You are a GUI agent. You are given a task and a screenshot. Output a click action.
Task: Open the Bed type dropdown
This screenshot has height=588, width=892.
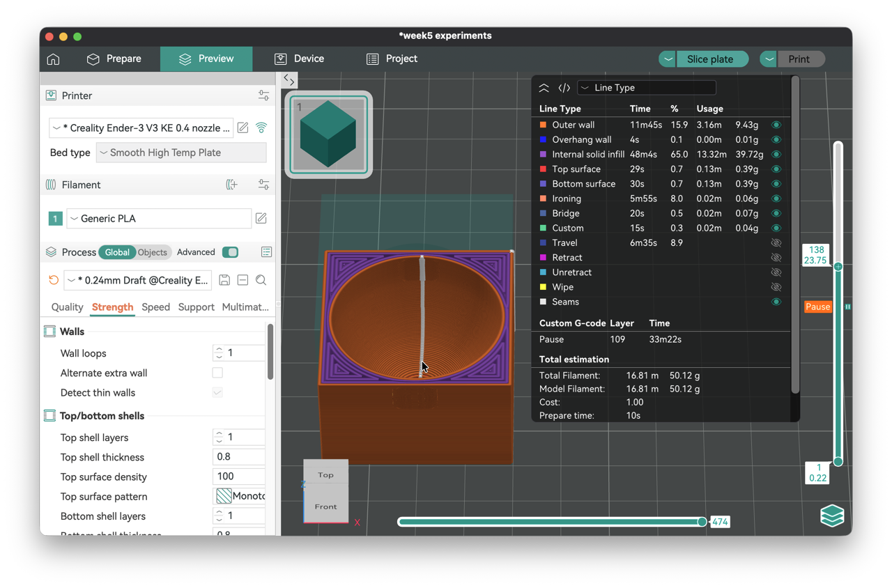[181, 153]
